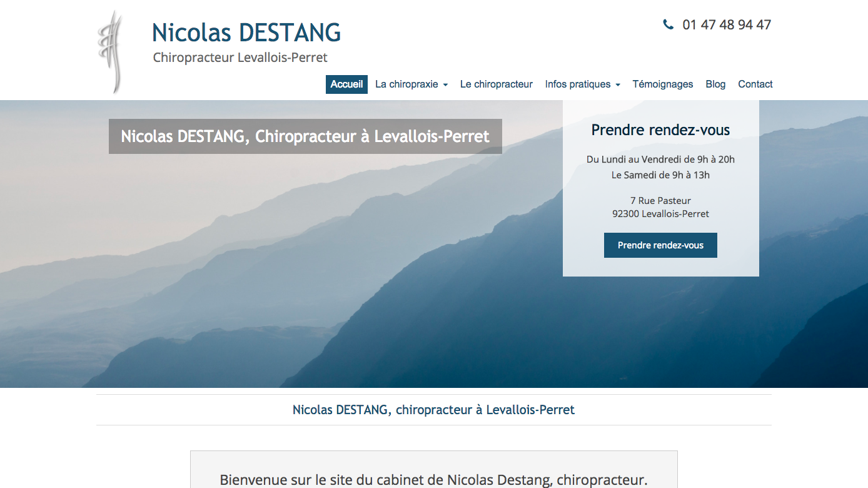Go to the Accueil menu item
This screenshot has height=488, width=868.
coord(346,84)
